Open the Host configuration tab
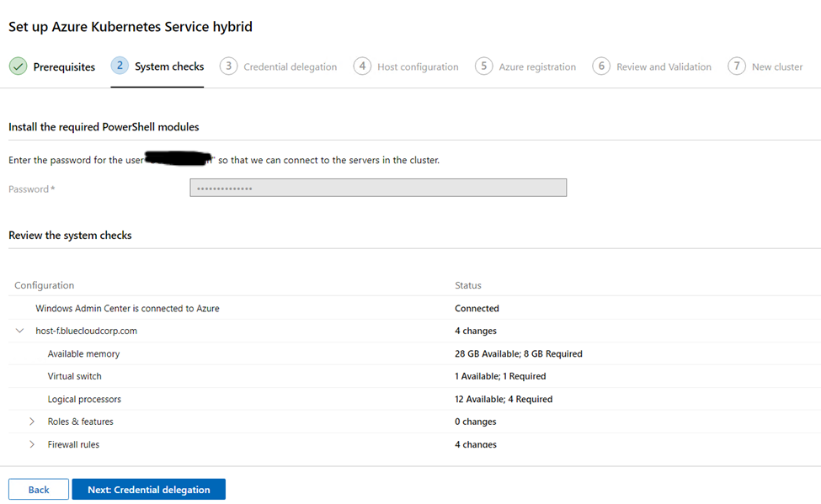The width and height of the screenshot is (821, 504). (x=406, y=66)
